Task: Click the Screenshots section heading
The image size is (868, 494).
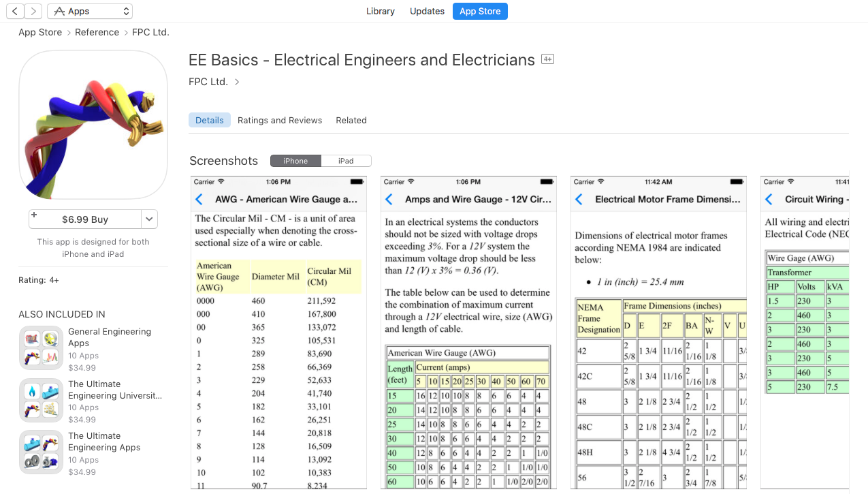Action: [224, 161]
